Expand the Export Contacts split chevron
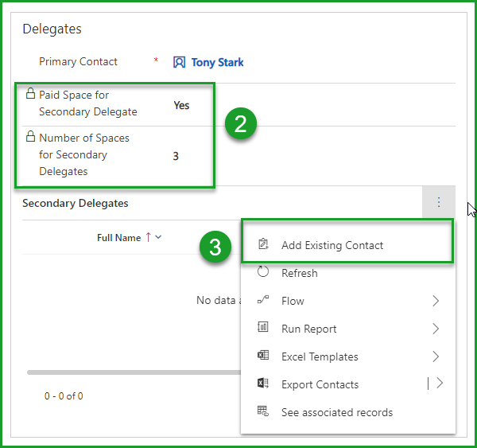Image resolution: width=477 pixels, height=448 pixels. coord(440,383)
